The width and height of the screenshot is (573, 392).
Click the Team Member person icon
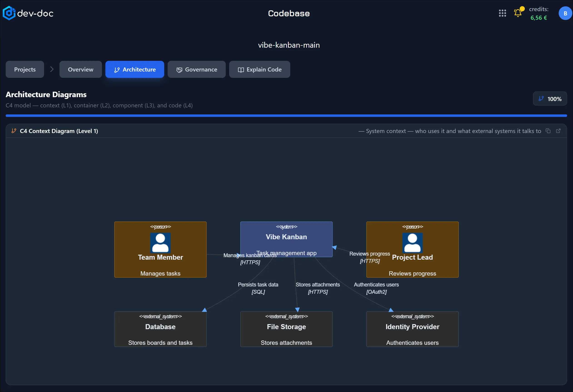(x=160, y=243)
